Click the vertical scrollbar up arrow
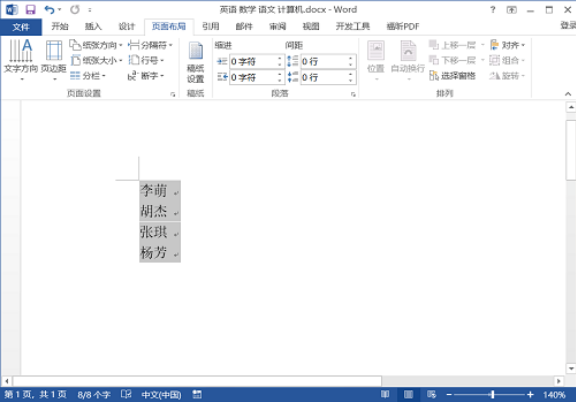576x402 pixels. click(x=571, y=107)
